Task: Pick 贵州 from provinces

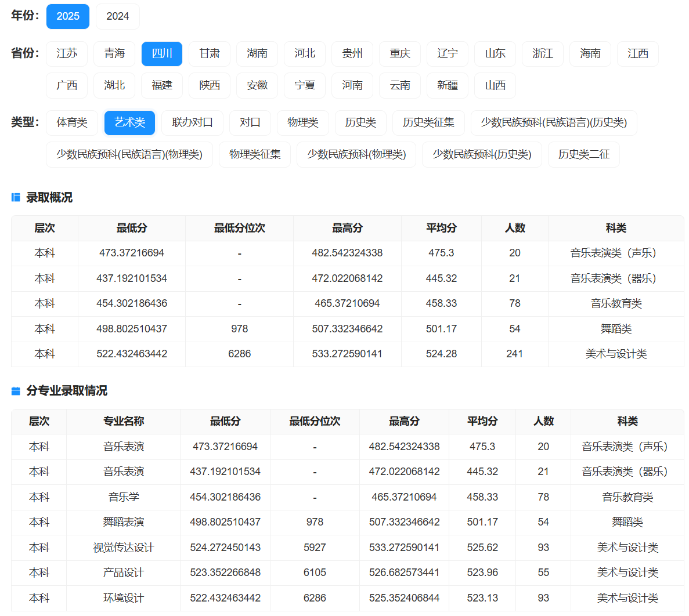Action: 352,53
